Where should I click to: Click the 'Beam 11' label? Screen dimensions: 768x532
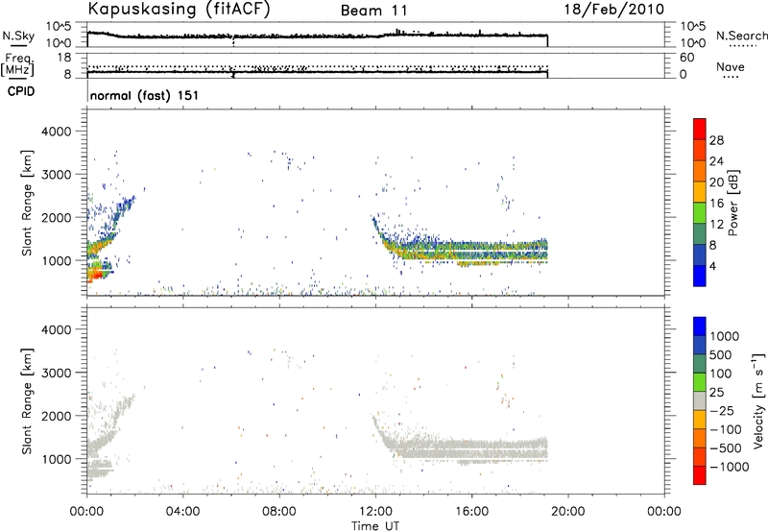click(x=373, y=11)
